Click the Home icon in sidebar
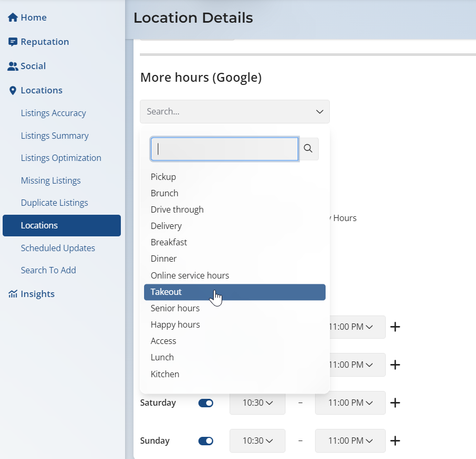The image size is (476, 459). 13,17
